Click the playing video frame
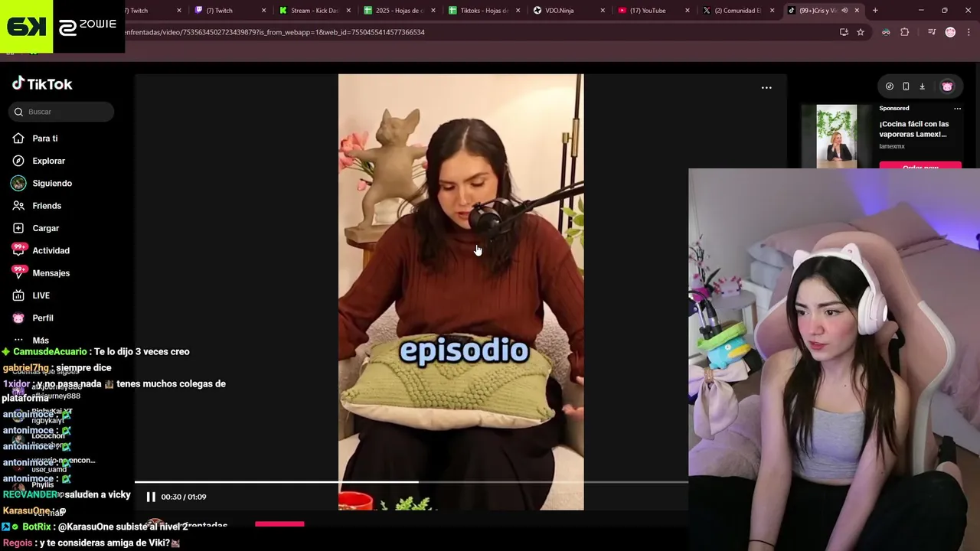 point(461,292)
